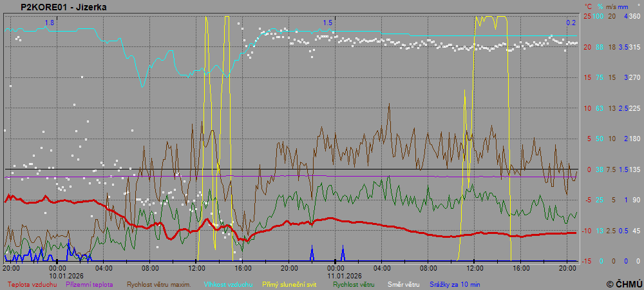Viewport: 644px width, 290px height.
Task: Toggle the Vlhkost vzduchu legend entry
Action: click(x=228, y=284)
